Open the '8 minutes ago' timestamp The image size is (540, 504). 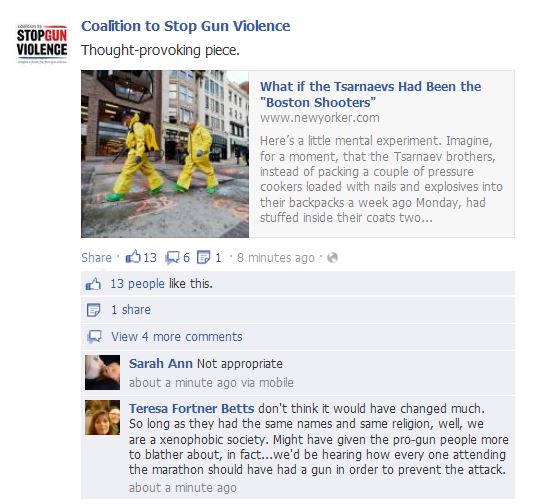pos(276,257)
